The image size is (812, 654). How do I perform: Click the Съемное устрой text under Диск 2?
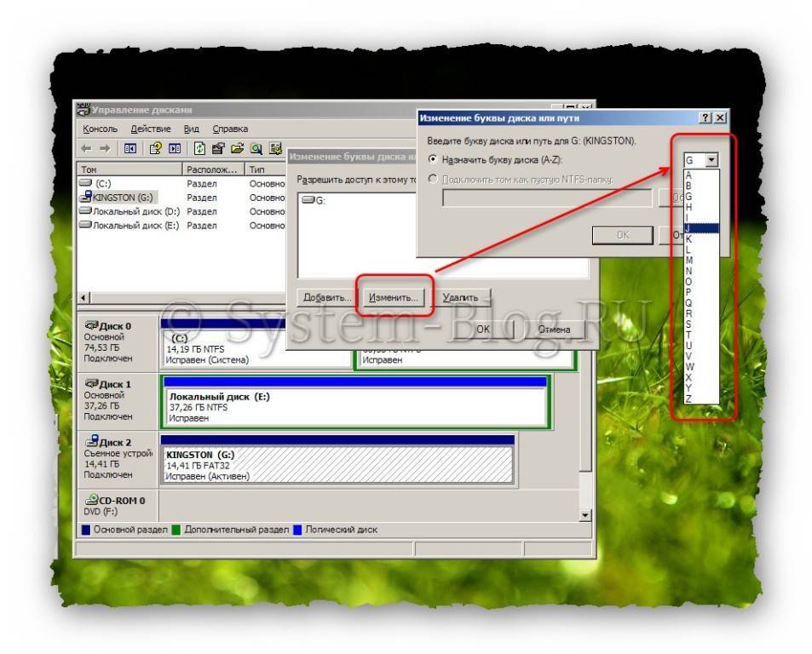118,453
